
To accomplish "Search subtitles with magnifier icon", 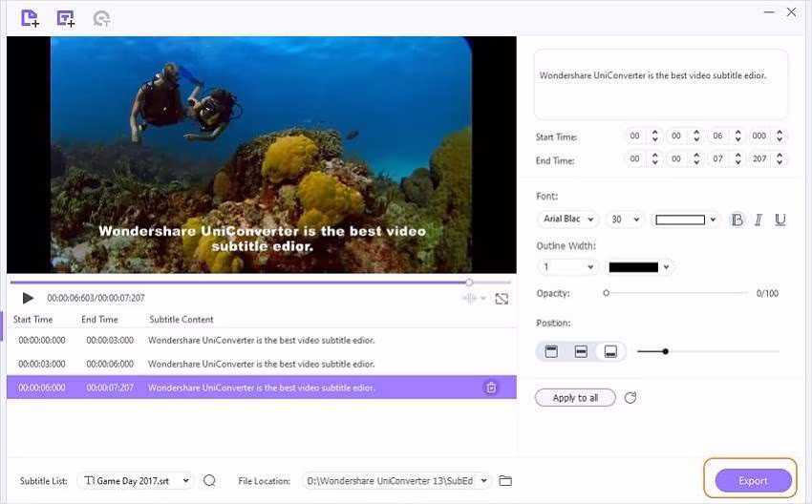I will [x=210, y=481].
